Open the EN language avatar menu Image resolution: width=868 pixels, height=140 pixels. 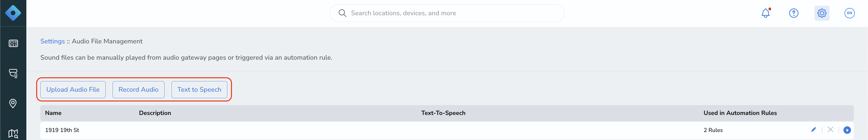click(x=849, y=13)
